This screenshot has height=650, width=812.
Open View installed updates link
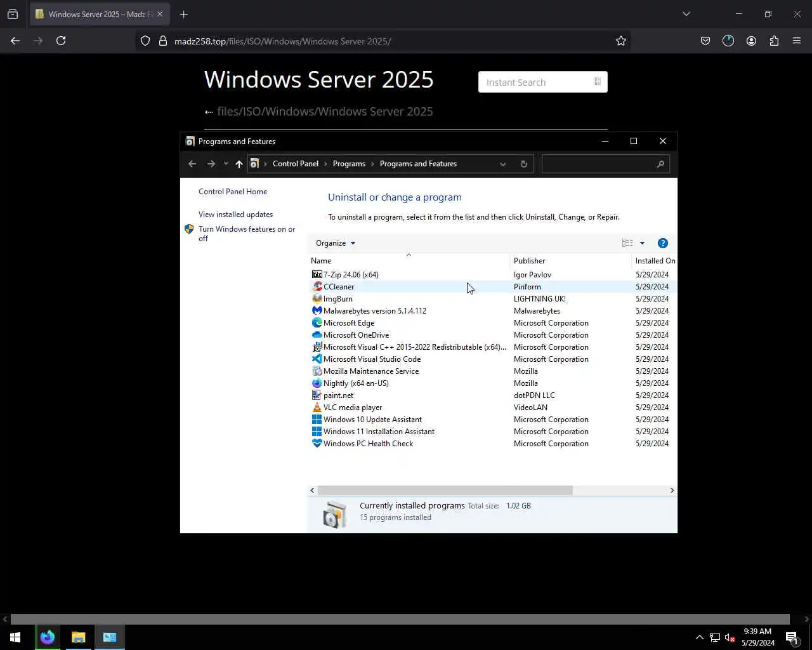point(235,215)
